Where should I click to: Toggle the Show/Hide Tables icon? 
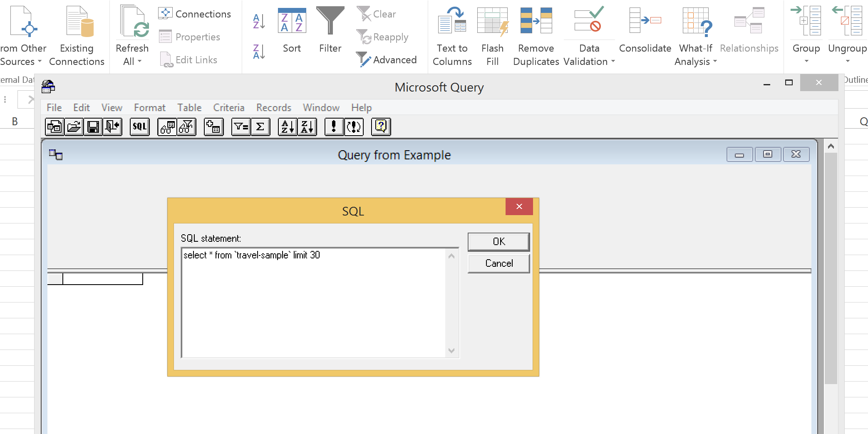(x=167, y=127)
